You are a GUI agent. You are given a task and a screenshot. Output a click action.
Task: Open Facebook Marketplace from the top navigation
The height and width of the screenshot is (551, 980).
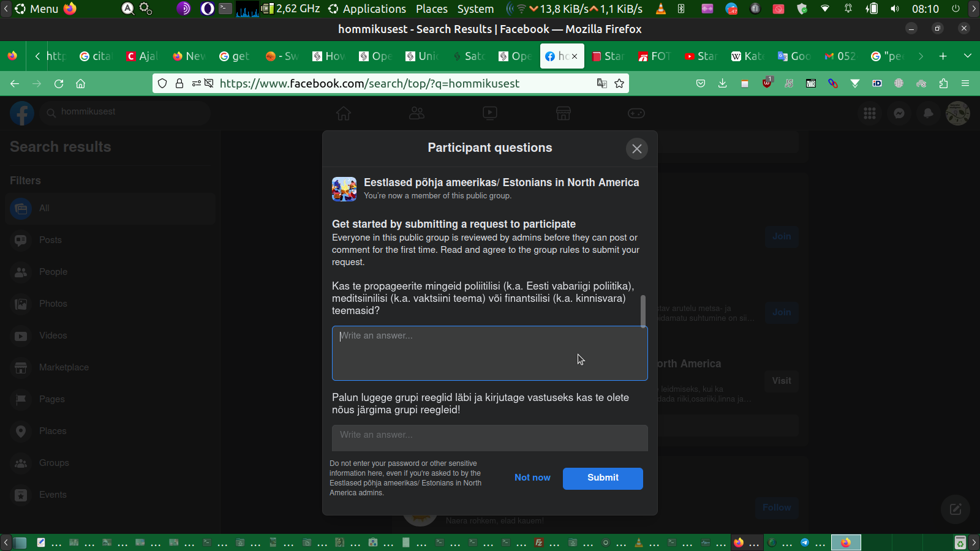click(x=563, y=113)
